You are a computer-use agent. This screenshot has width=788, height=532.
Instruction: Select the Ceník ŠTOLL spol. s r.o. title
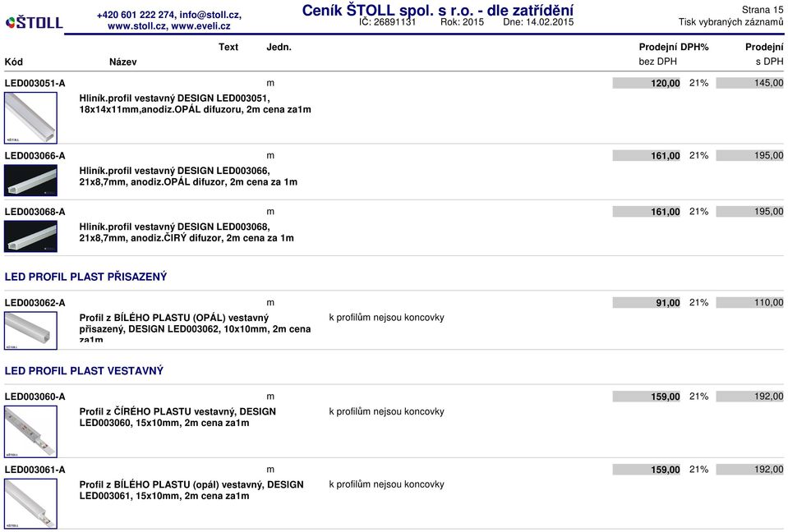coord(437,10)
